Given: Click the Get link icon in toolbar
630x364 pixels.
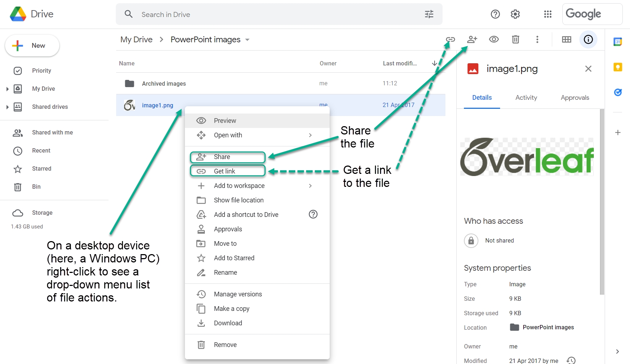Looking at the screenshot, I should point(450,39).
